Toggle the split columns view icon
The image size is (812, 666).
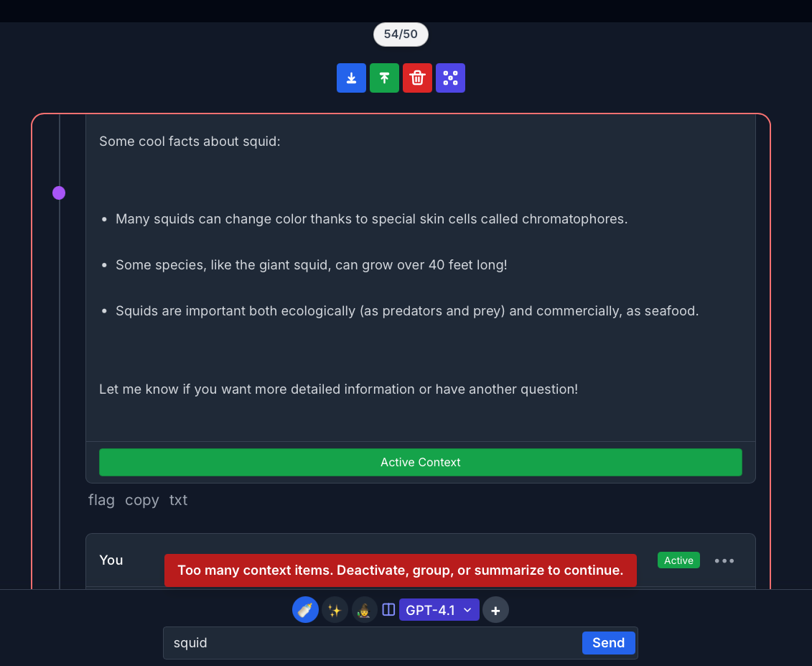click(x=388, y=609)
